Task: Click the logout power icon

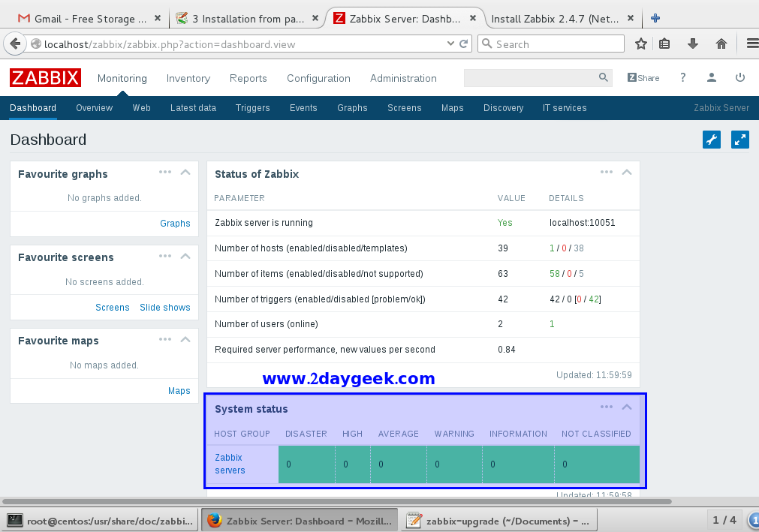Action: click(x=740, y=77)
